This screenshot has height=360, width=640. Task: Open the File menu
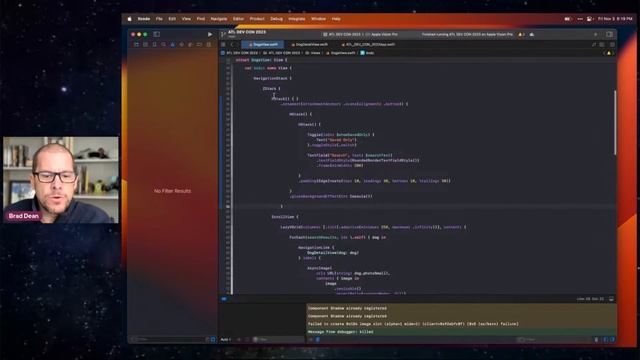pyautogui.click(x=159, y=19)
